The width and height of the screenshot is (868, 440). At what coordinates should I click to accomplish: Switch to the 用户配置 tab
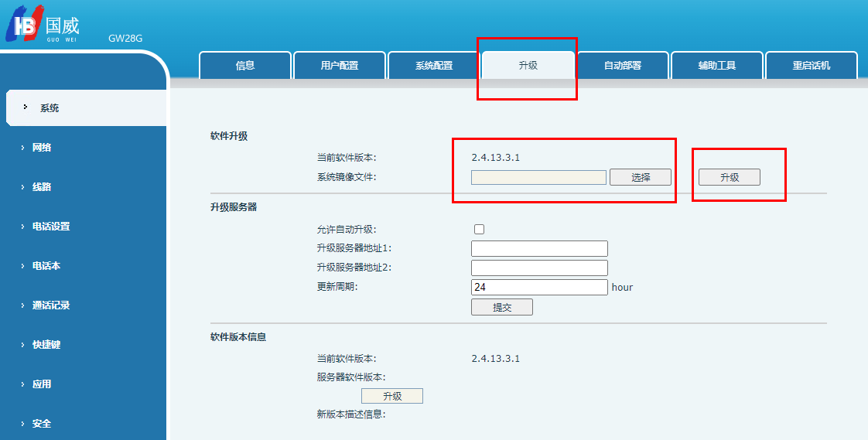pos(340,65)
